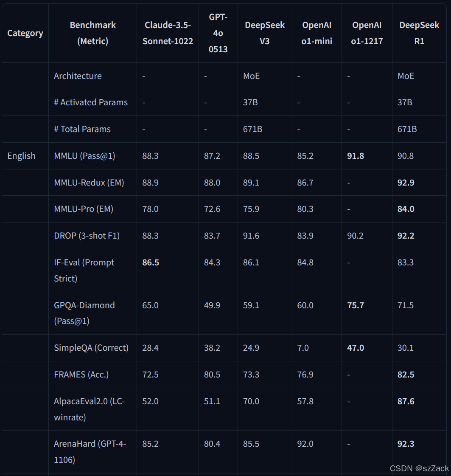This screenshot has height=476, width=451.
Task: Select the IF-Eval (Prompt Strict) label
Action: [84, 270]
